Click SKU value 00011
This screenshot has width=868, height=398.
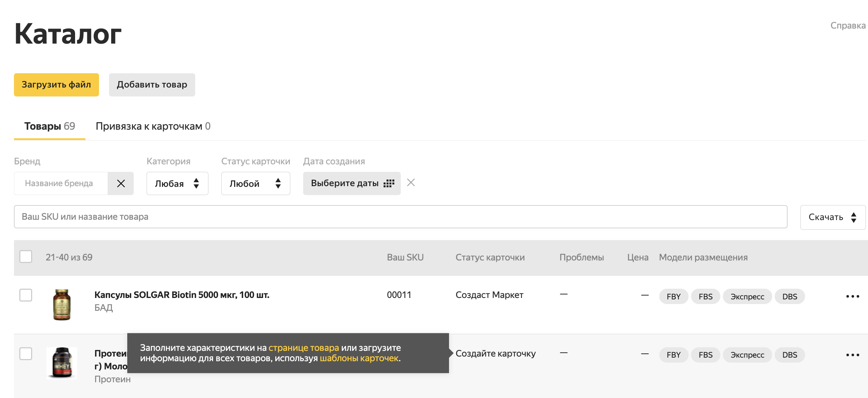click(x=399, y=295)
